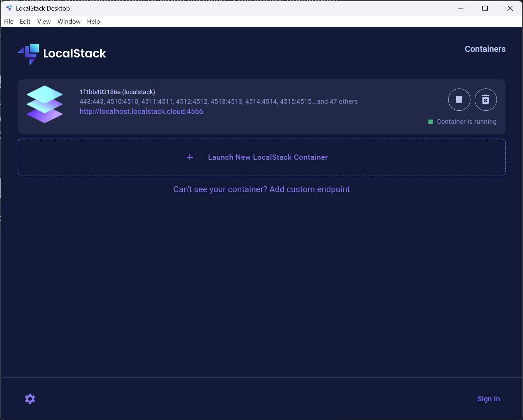Open the Window menu
The height and width of the screenshot is (420, 523).
[x=69, y=22]
